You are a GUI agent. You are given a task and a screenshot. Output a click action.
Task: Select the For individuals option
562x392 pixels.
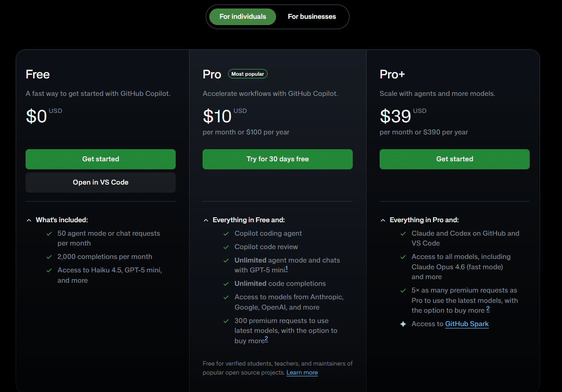pyautogui.click(x=242, y=17)
